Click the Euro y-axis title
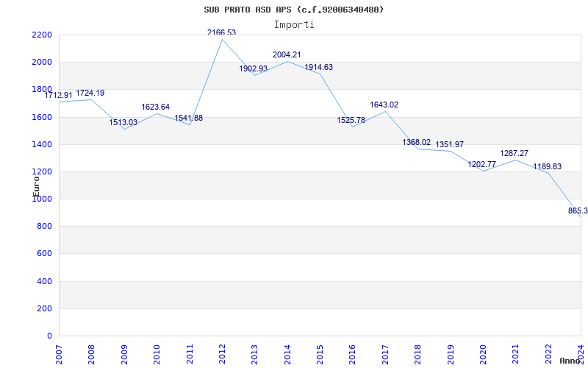This screenshot has height=368, width=588. [35, 184]
